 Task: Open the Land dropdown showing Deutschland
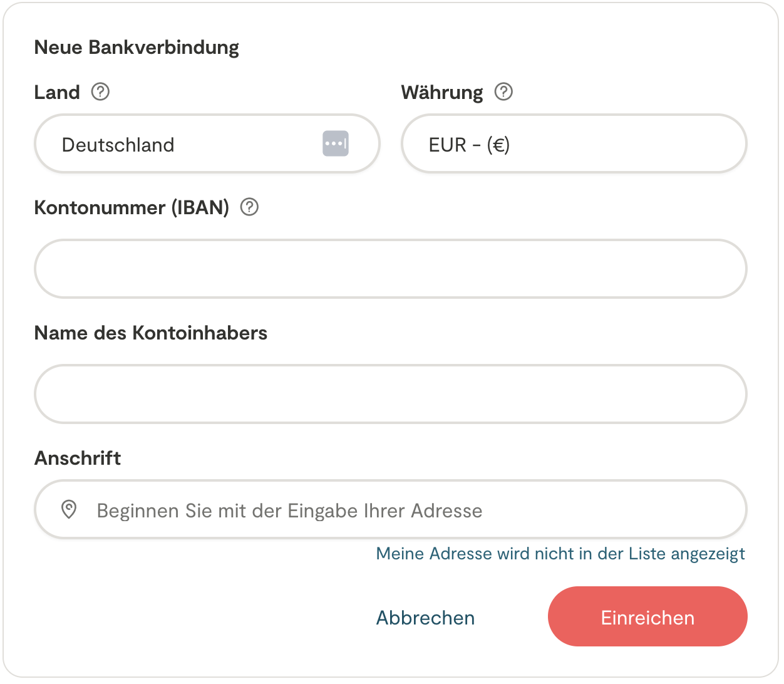[x=188, y=144]
